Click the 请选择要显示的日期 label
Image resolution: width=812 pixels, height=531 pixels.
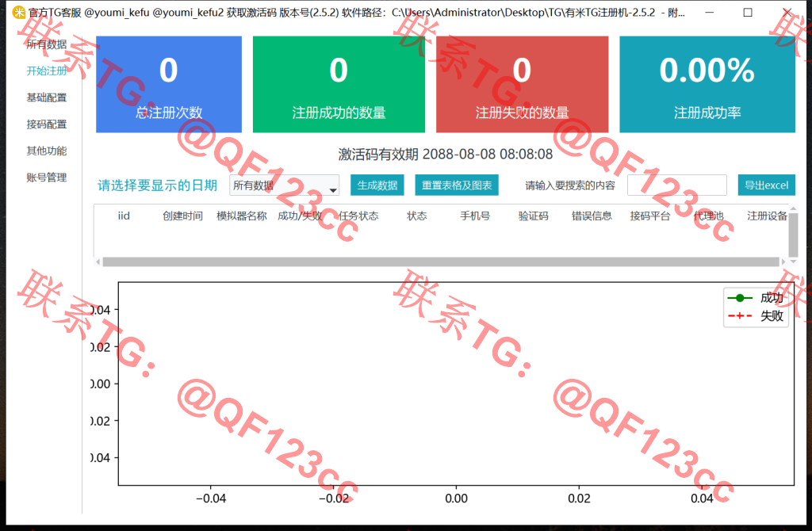point(157,185)
